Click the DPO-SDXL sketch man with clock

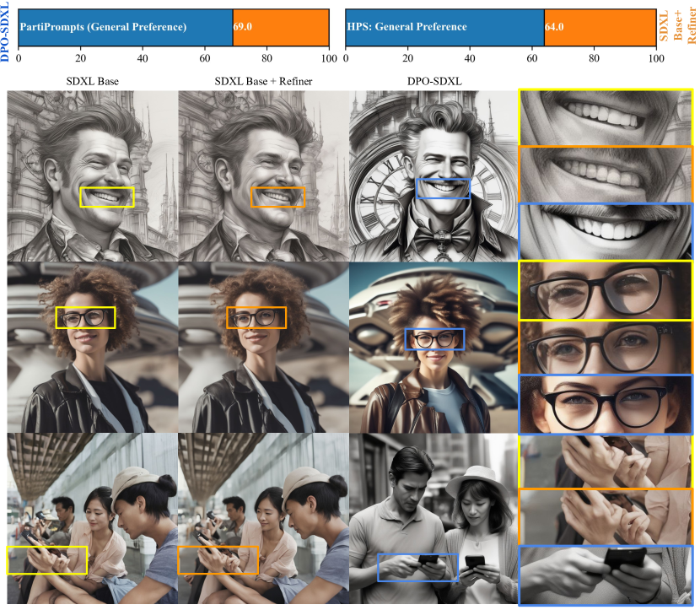point(433,176)
